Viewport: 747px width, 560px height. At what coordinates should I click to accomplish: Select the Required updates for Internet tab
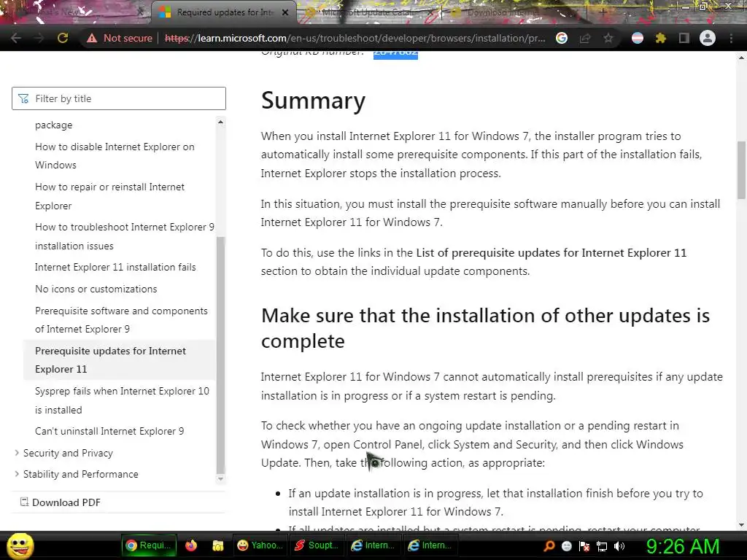tap(223, 12)
